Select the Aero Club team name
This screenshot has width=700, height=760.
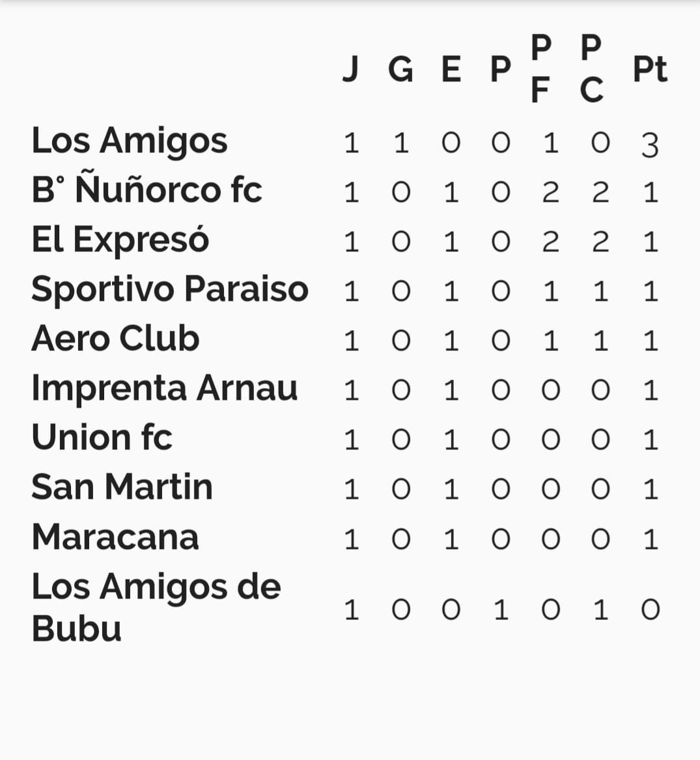[x=115, y=338]
